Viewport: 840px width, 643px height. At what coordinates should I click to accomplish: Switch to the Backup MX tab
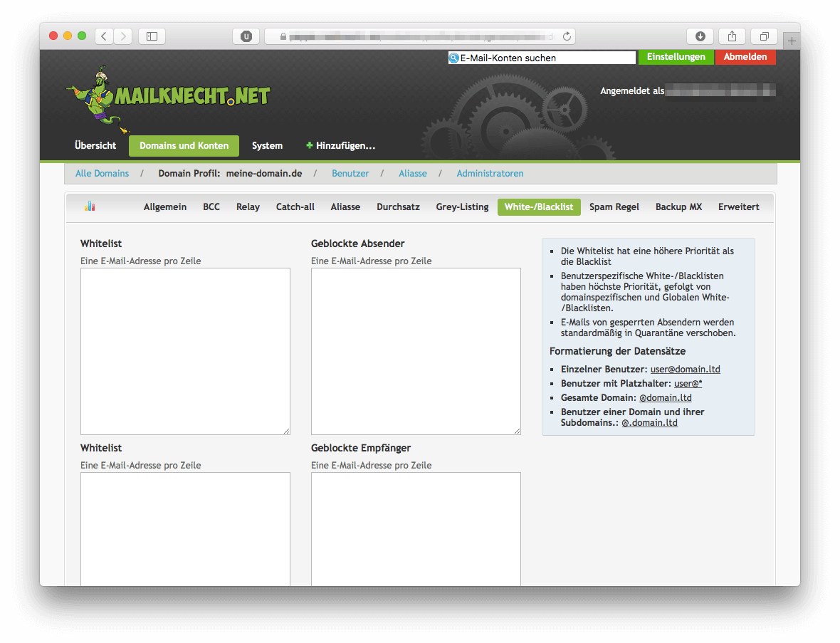coord(678,207)
